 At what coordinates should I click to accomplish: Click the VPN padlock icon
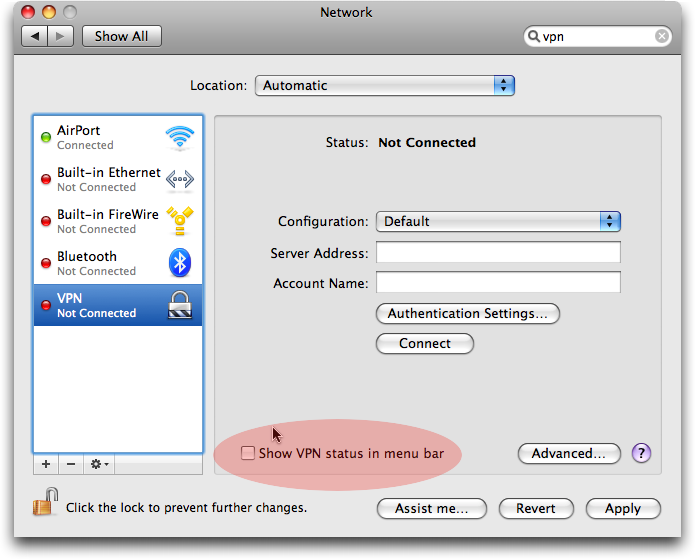180,305
